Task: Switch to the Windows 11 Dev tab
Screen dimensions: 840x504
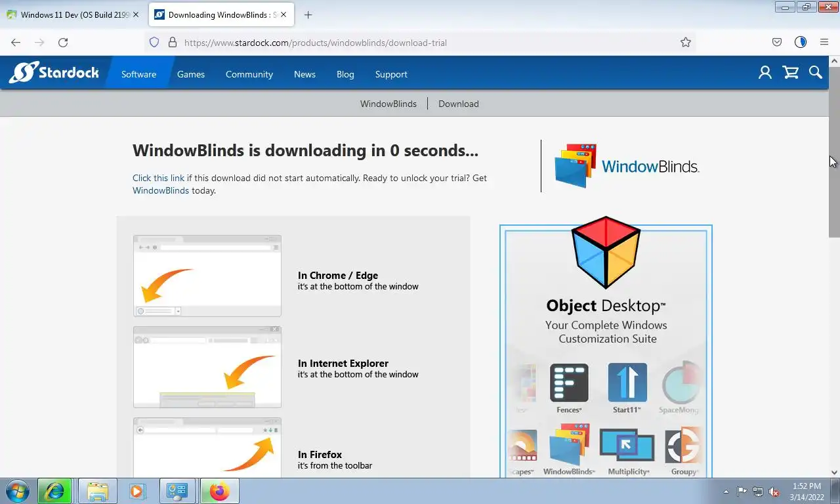Action: pos(73,14)
